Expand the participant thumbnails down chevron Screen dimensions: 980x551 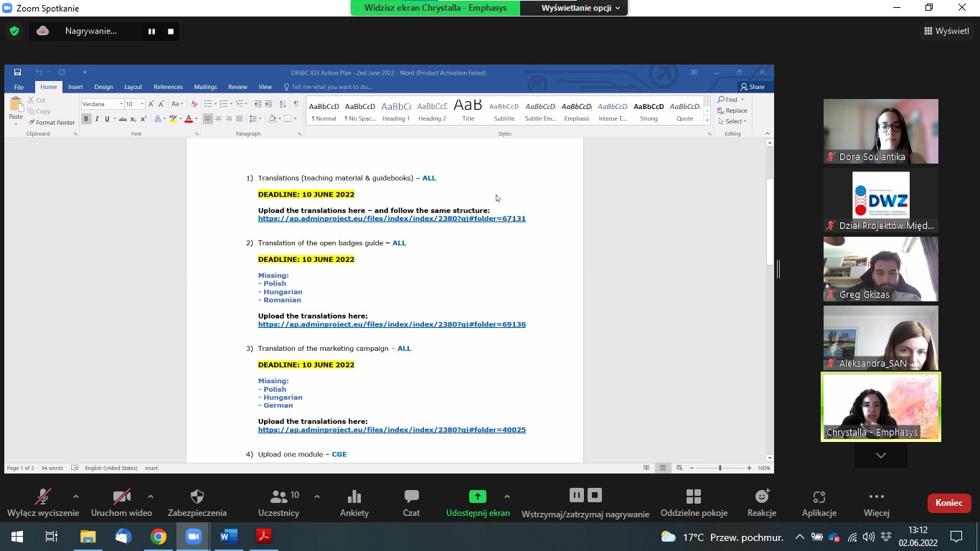click(x=880, y=456)
